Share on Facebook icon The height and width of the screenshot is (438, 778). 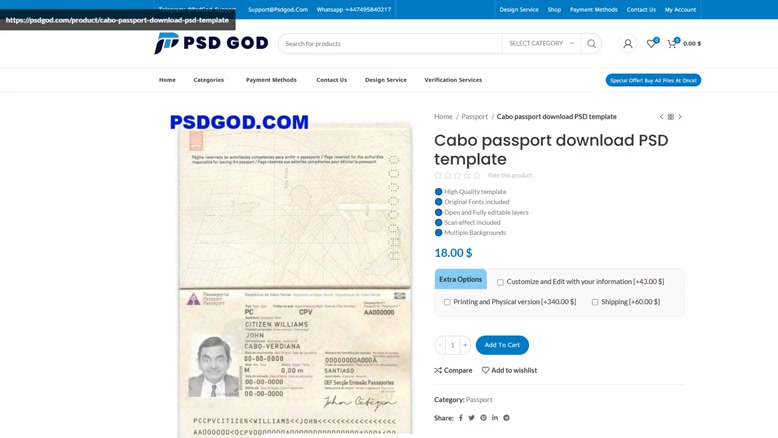pyautogui.click(x=460, y=418)
